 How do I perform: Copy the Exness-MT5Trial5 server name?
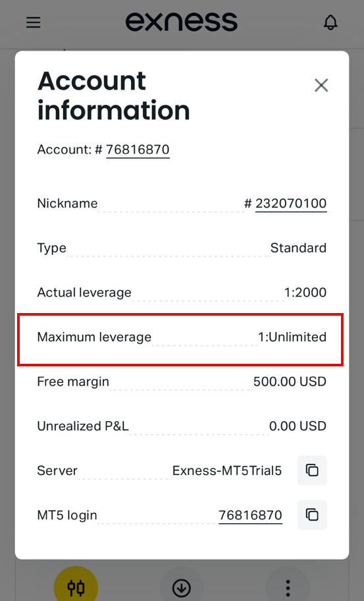pyautogui.click(x=312, y=471)
